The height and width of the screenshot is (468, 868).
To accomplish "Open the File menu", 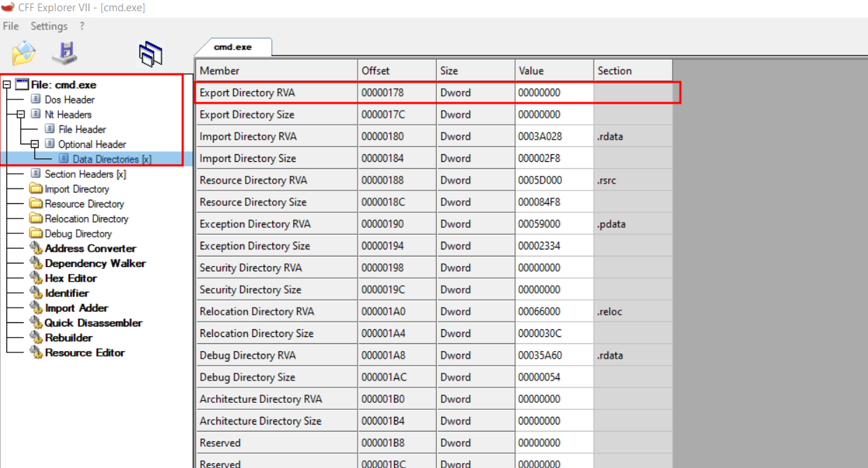I will 10,26.
